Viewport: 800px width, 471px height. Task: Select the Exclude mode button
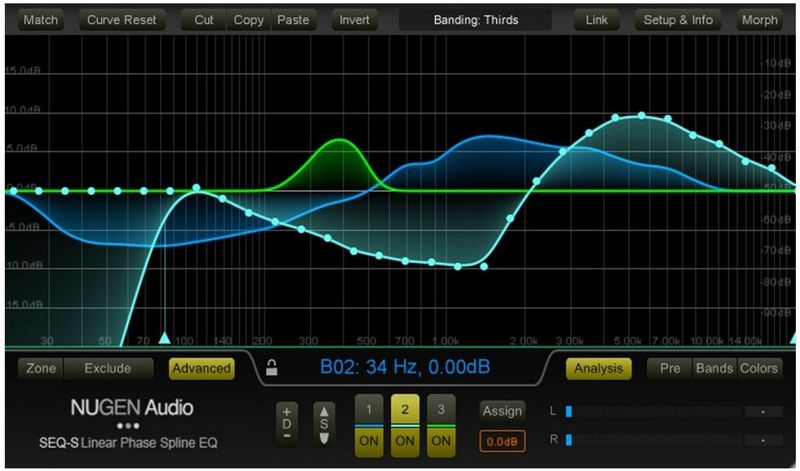(108, 368)
